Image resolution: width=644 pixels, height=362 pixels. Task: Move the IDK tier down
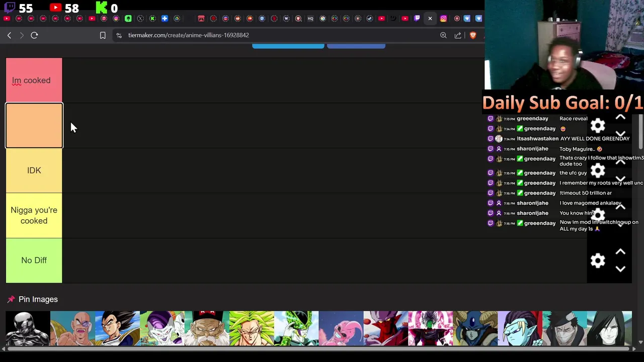click(x=620, y=179)
